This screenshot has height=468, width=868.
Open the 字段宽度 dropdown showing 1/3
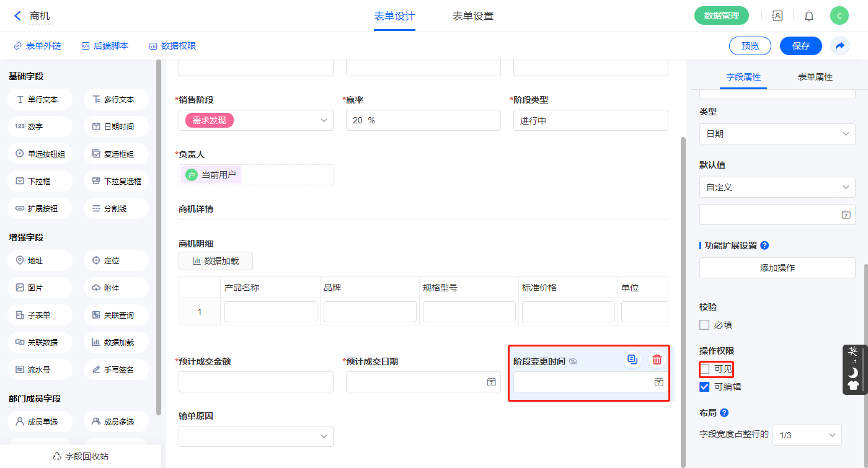point(807,435)
